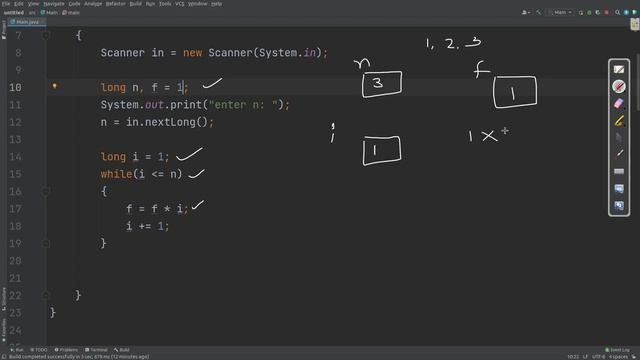Open the Code menu

pyautogui.click(x=74, y=4)
